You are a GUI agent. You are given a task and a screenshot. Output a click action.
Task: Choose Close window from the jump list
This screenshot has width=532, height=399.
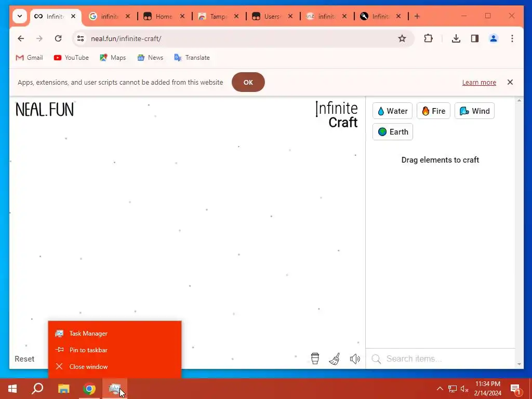(115, 366)
